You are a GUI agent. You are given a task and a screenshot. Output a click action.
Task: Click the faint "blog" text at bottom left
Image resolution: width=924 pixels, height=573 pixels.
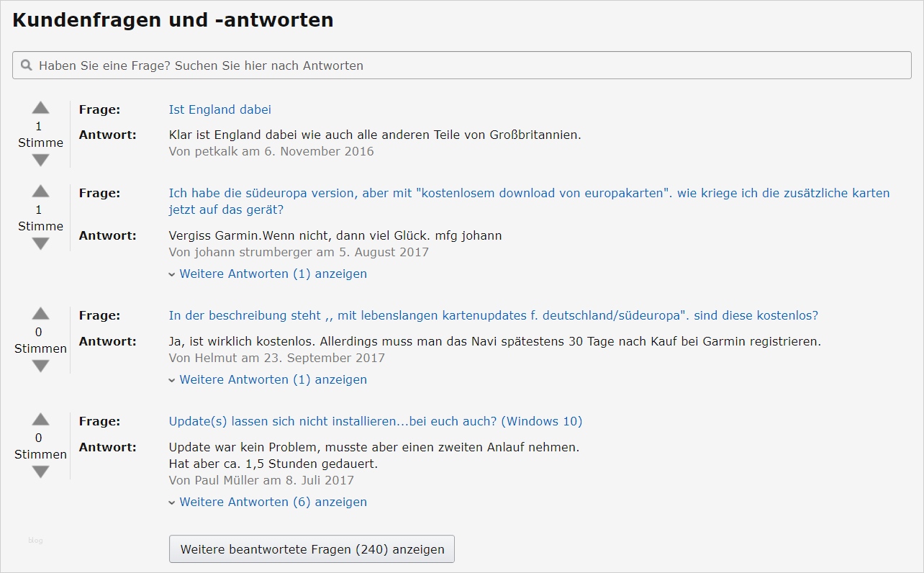click(x=35, y=540)
